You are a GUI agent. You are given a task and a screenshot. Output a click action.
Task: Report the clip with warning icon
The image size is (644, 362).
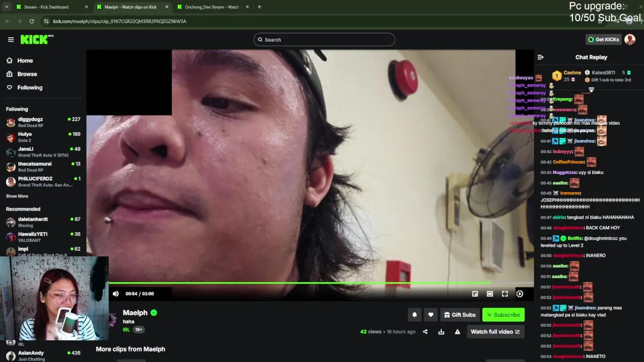[x=457, y=332]
